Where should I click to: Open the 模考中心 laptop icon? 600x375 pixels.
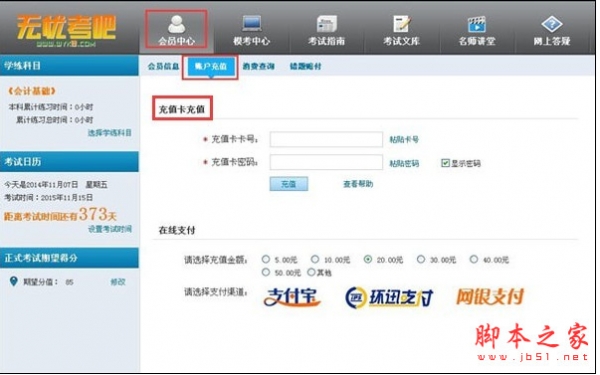pyautogui.click(x=252, y=24)
